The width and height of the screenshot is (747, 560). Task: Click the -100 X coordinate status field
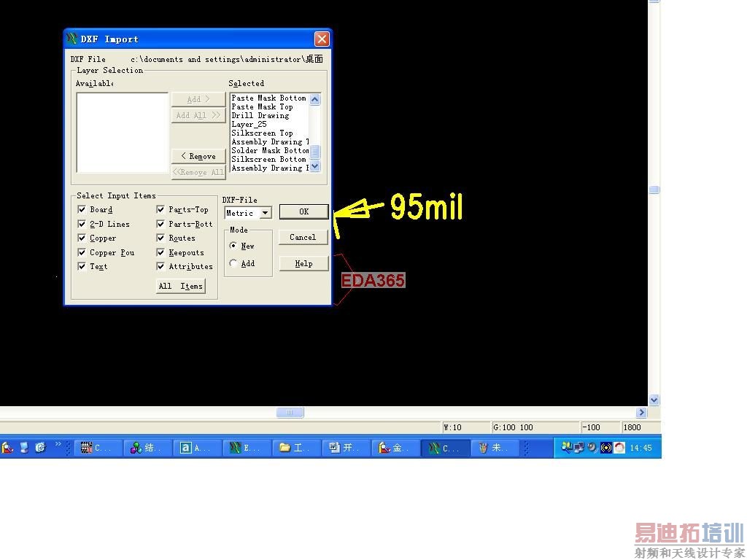[601, 427]
